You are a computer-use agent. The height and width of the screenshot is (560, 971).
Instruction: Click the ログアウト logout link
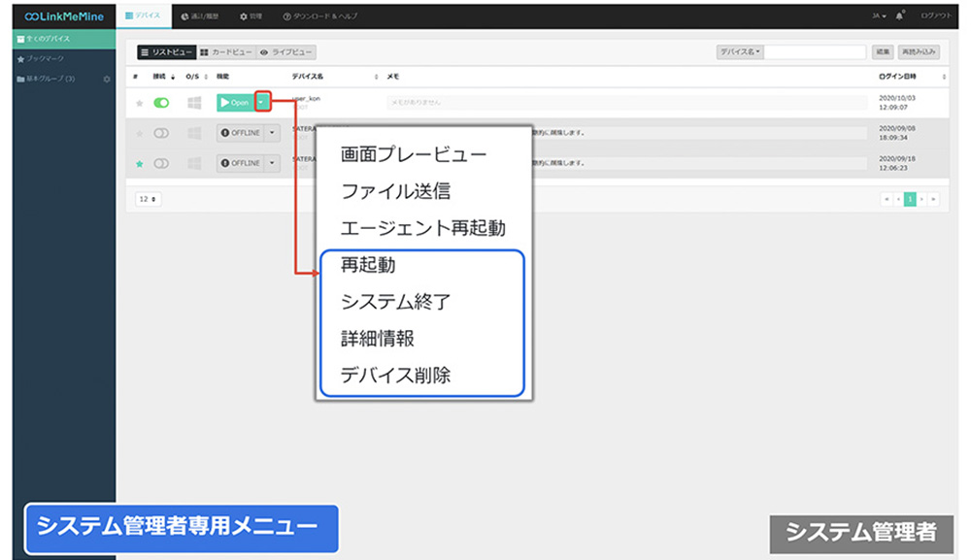pyautogui.click(x=936, y=16)
